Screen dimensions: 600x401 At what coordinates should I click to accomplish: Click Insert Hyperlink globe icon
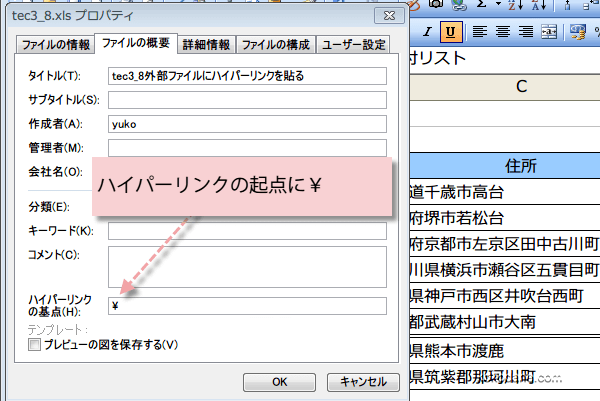click(x=459, y=4)
